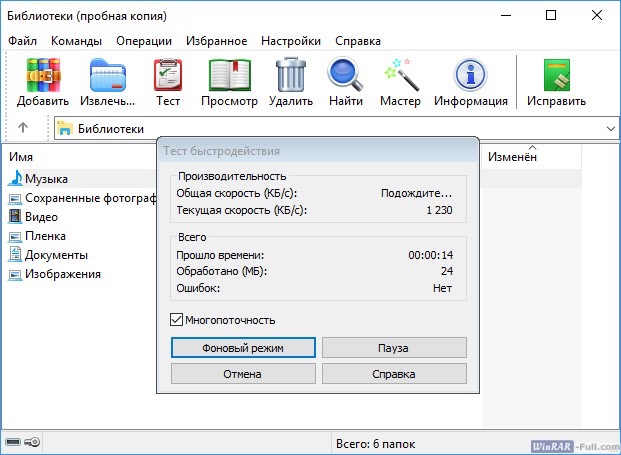Sort by the Имя column header
Image resolution: width=621 pixels, height=455 pixels.
[x=21, y=157]
